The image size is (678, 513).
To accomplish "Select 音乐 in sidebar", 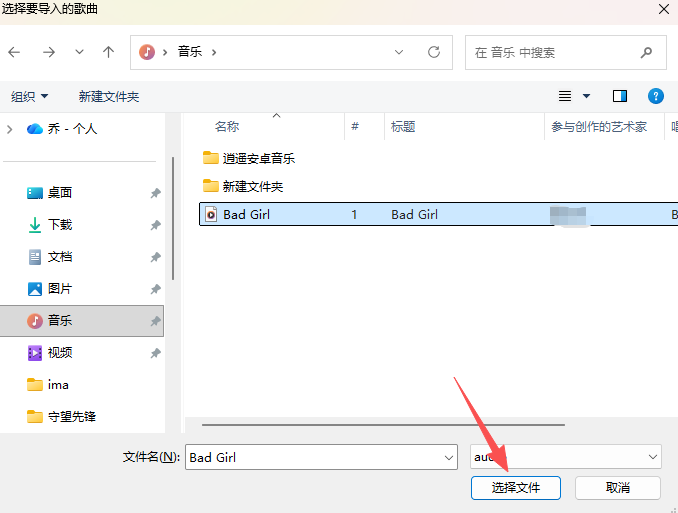I will 82,321.
